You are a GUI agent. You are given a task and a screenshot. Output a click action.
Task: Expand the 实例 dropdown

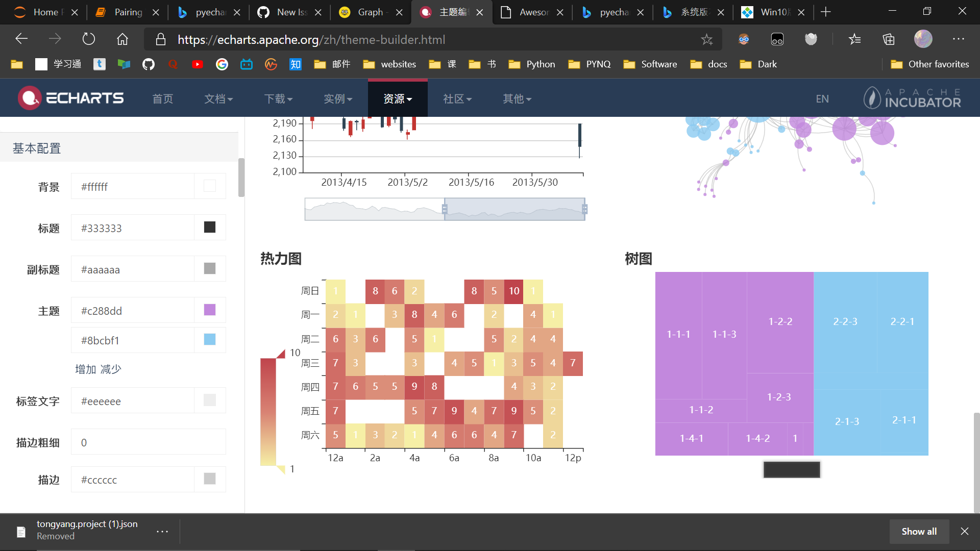(x=338, y=98)
